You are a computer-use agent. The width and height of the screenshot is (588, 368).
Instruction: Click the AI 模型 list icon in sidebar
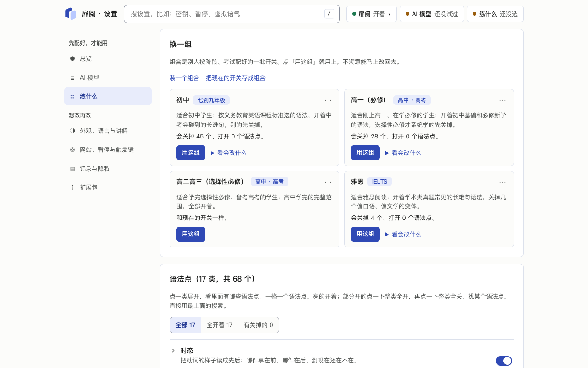pos(73,78)
